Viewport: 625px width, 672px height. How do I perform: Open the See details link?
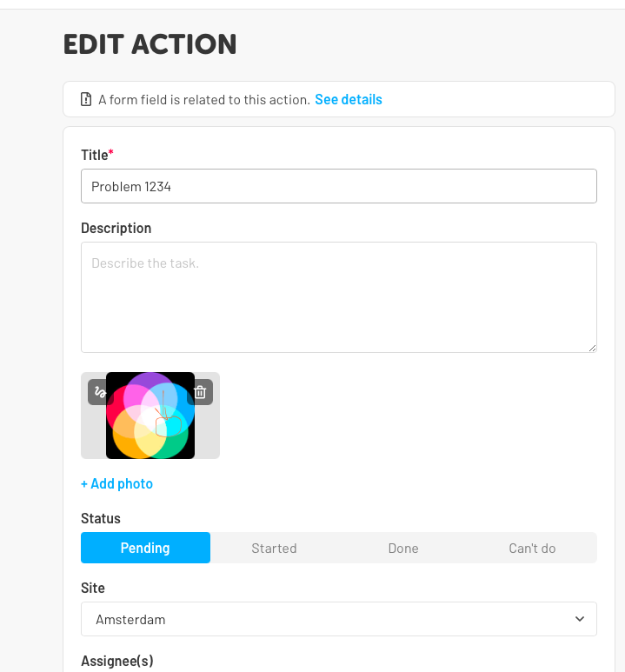click(349, 99)
